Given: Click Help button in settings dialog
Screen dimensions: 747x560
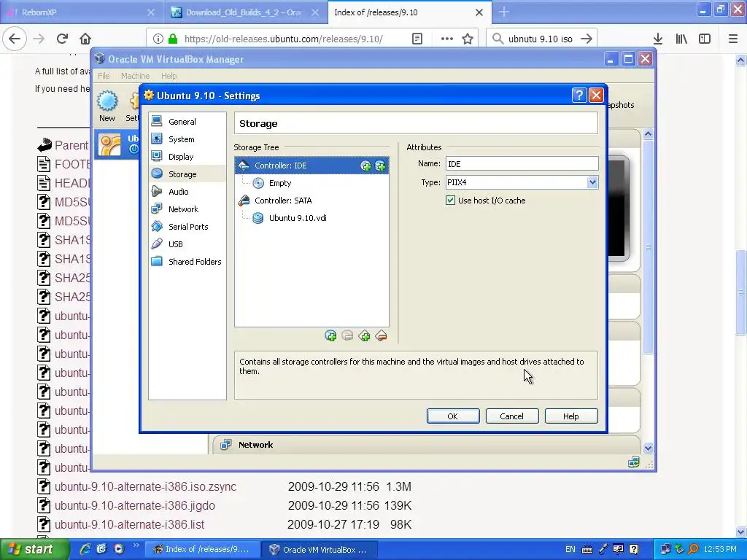Looking at the screenshot, I should [x=571, y=416].
